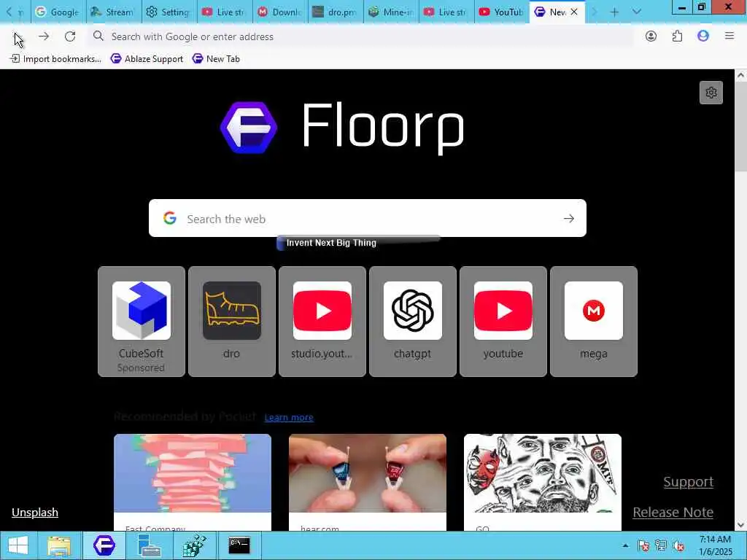Click the scrollbar down arrow
Screen dimensions: 747x560
(740, 525)
